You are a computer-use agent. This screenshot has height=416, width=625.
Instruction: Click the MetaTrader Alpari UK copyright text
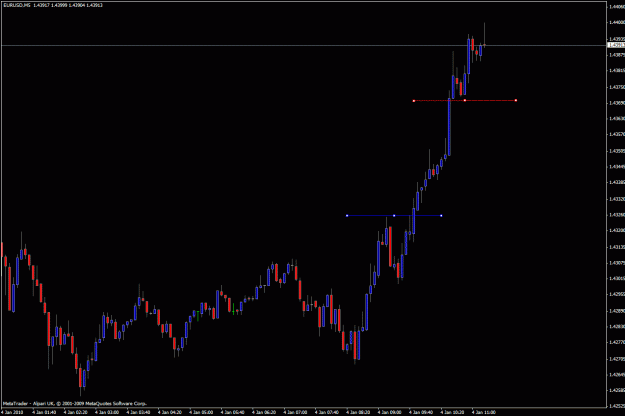coord(75,403)
